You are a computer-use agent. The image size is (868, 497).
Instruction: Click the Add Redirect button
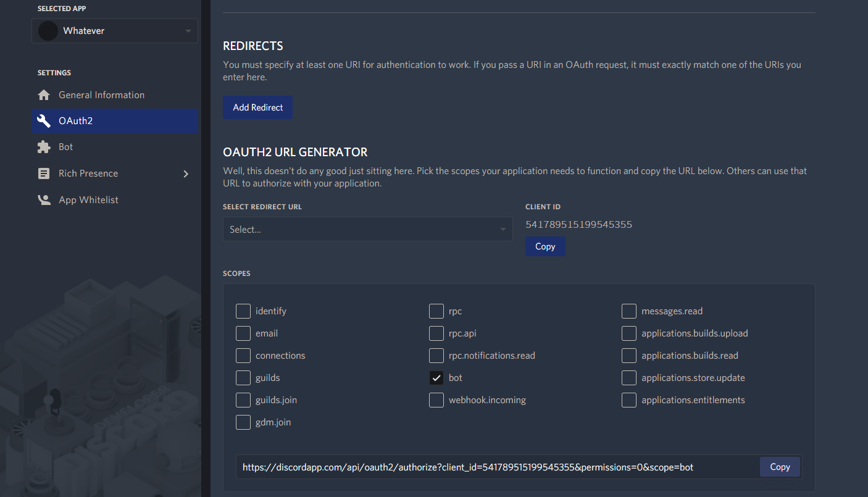coord(257,107)
